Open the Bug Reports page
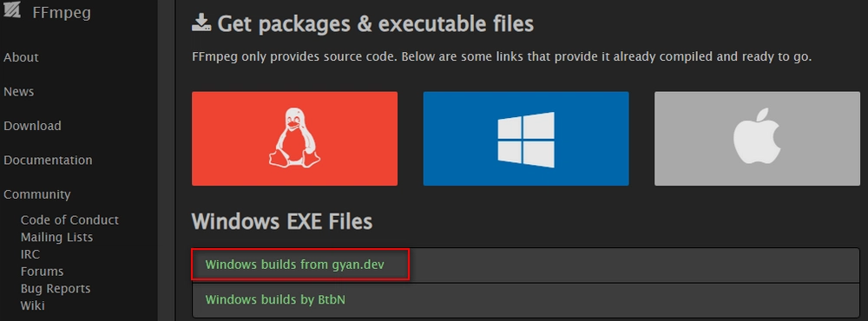The height and width of the screenshot is (321, 868). click(x=56, y=289)
